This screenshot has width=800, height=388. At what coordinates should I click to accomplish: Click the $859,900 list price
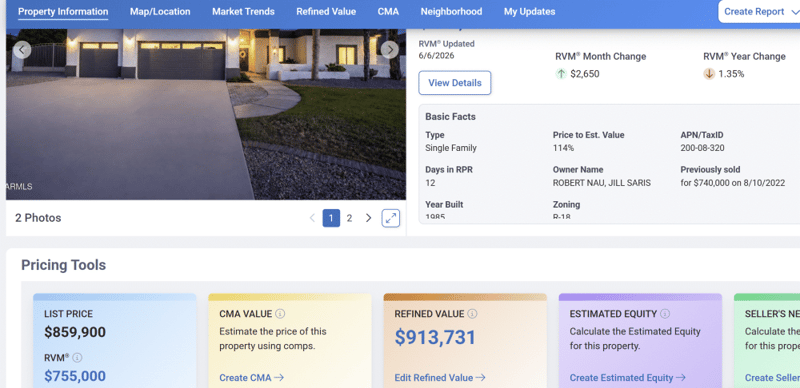tap(75, 332)
